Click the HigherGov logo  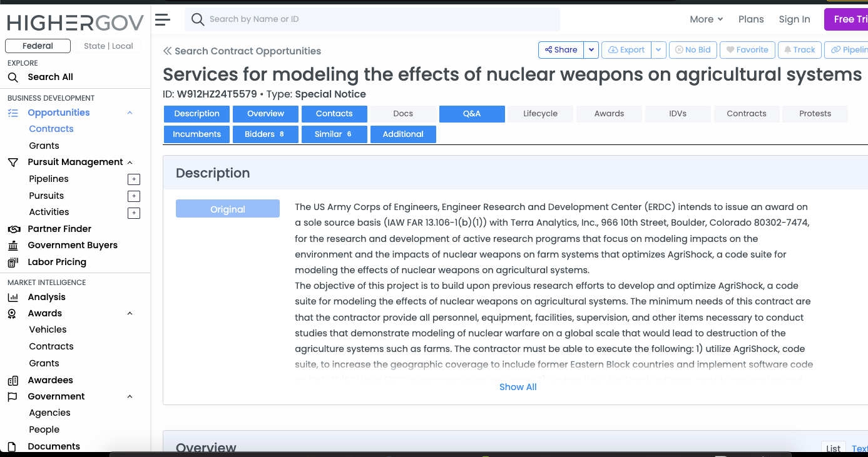point(75,23)
